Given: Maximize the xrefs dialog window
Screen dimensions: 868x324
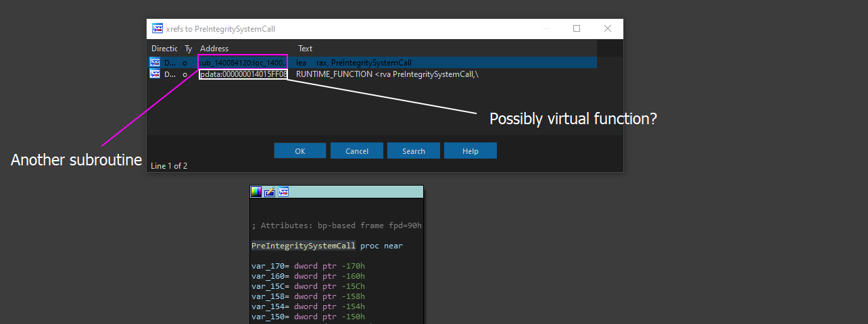Looking at the screenshot, I should tap(577, 29).
